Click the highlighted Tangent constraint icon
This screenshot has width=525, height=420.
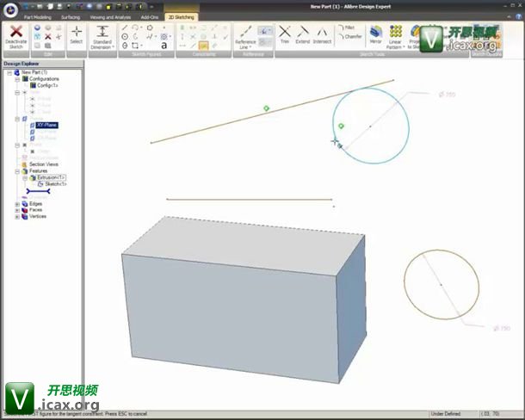point(203,46)
